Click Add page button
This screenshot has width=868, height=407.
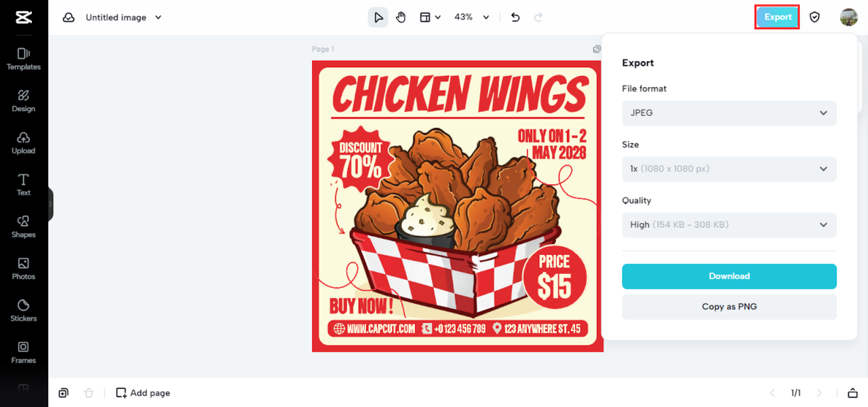143,393
